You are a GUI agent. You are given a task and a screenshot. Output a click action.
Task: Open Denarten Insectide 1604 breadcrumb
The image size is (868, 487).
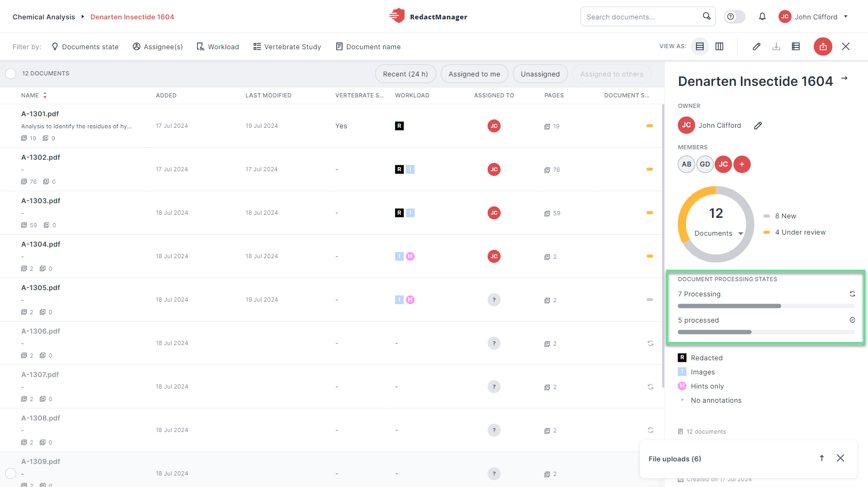[x=132, y=17]
